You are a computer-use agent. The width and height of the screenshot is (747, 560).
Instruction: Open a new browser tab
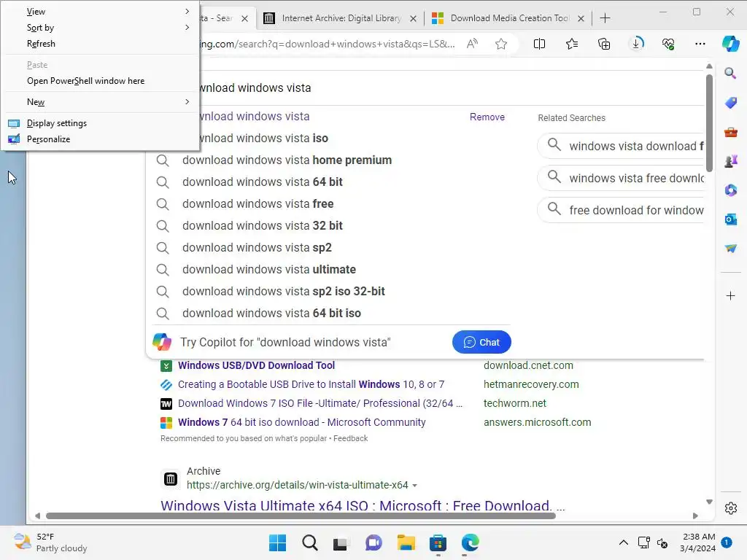[x=605, y=18]
